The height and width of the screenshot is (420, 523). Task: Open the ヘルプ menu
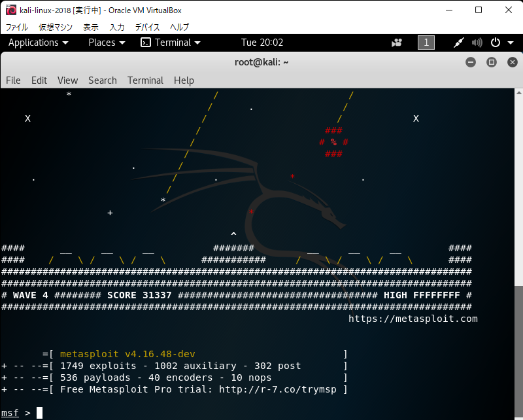[179, 27]
